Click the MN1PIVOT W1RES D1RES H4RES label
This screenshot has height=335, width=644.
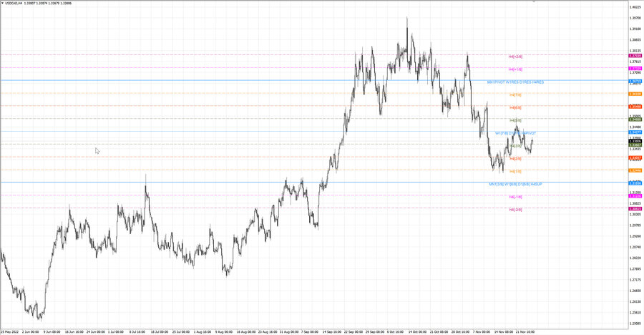tap(515, 82)
